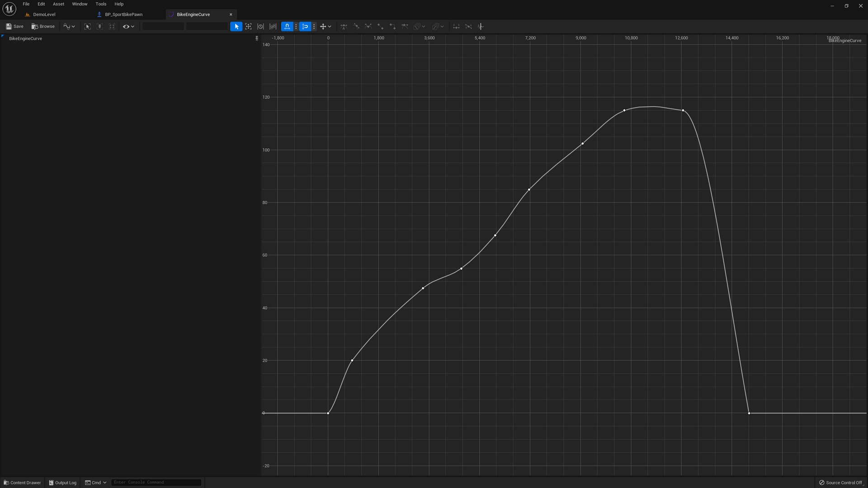Browse to asset in Content Browser
The height and width of the screenshot is (488, 868).
click(43, 27)
